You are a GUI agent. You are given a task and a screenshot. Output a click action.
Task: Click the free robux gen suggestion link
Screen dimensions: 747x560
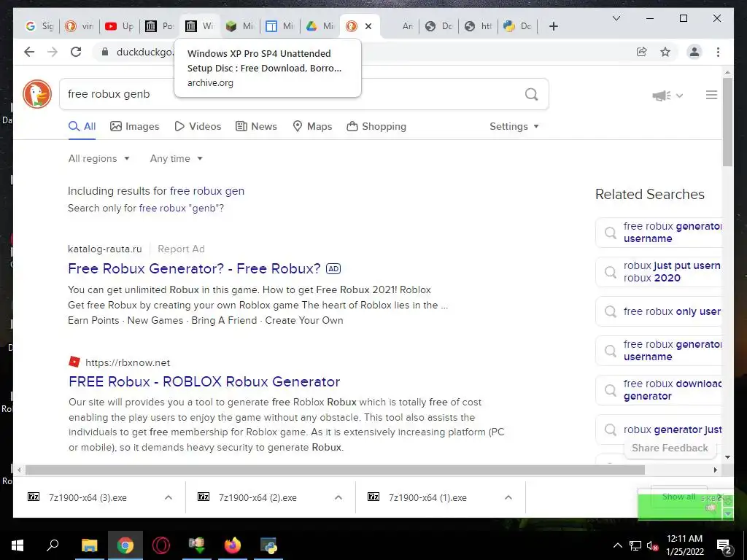click(207, 191)
